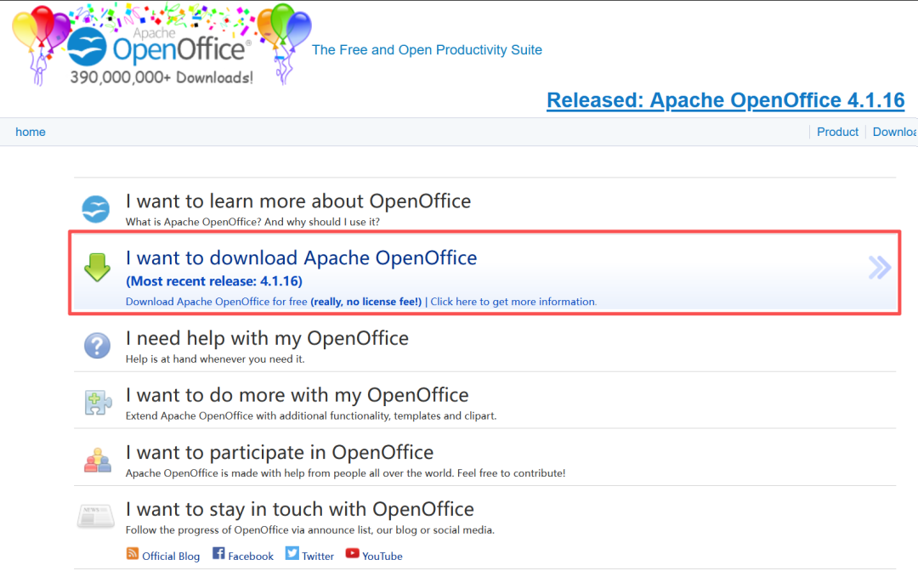Open 'I want to learn more about OpenOffice'
This screenshot has width=918, height=588.
tap(298, 201)
